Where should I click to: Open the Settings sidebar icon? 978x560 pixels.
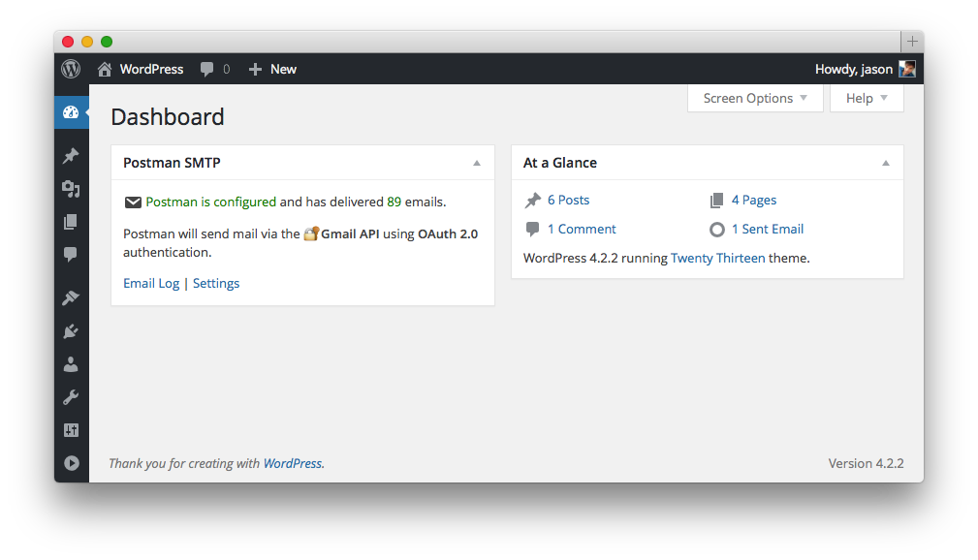71,430
